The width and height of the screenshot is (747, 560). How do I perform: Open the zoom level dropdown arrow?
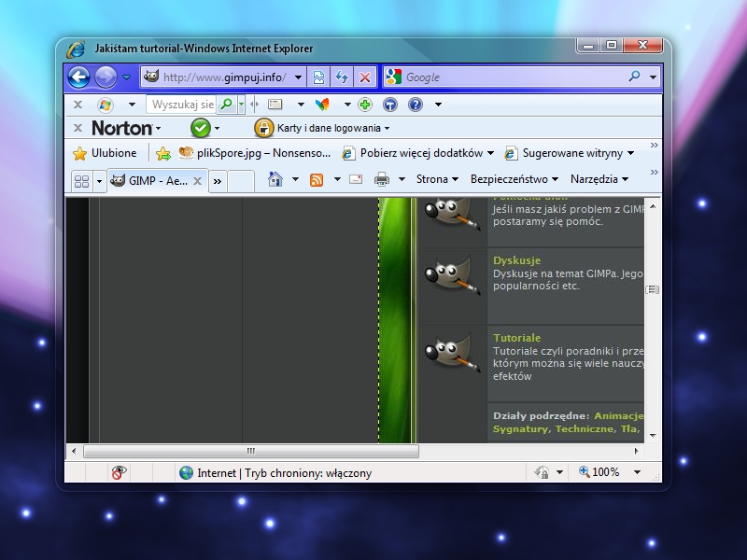[637, 472]
